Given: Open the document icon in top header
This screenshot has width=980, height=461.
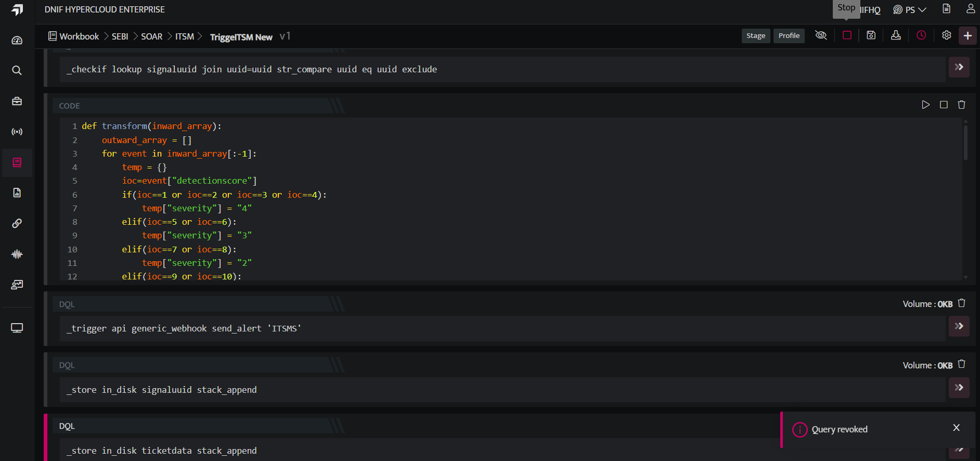Looking at the screenshot, I should coord(947,9).
